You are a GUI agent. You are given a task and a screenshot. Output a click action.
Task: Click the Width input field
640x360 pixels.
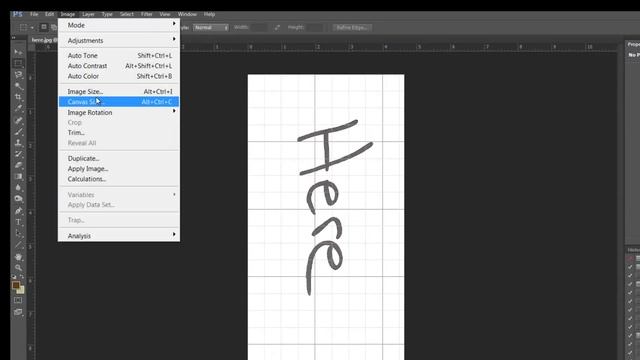(x=259, y=27)
